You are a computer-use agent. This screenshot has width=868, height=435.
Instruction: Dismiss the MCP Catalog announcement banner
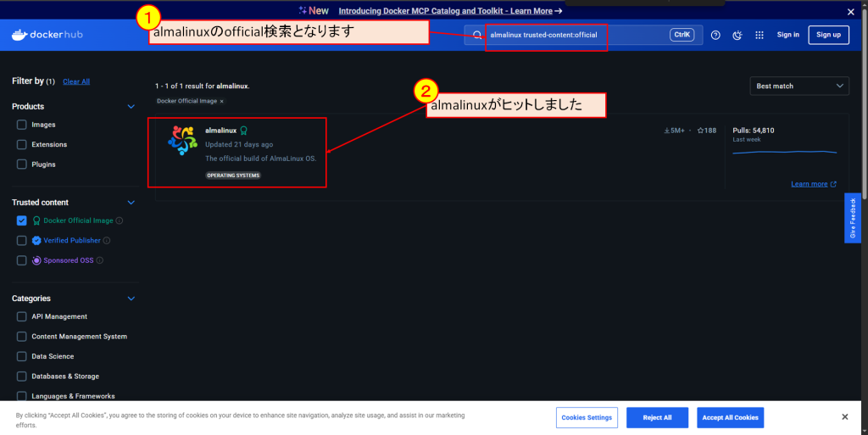click(851, 12)
